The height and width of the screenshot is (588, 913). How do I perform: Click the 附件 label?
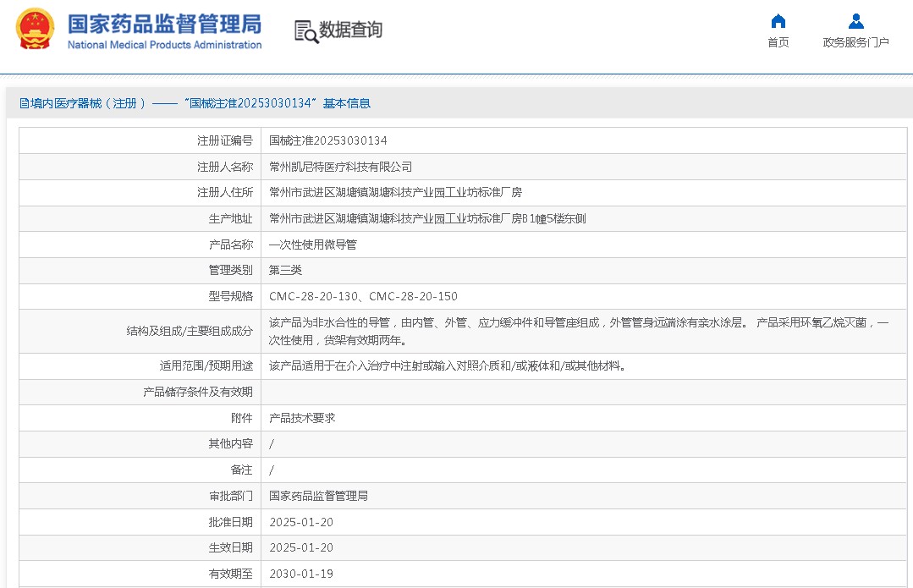(x=242, y=418)
